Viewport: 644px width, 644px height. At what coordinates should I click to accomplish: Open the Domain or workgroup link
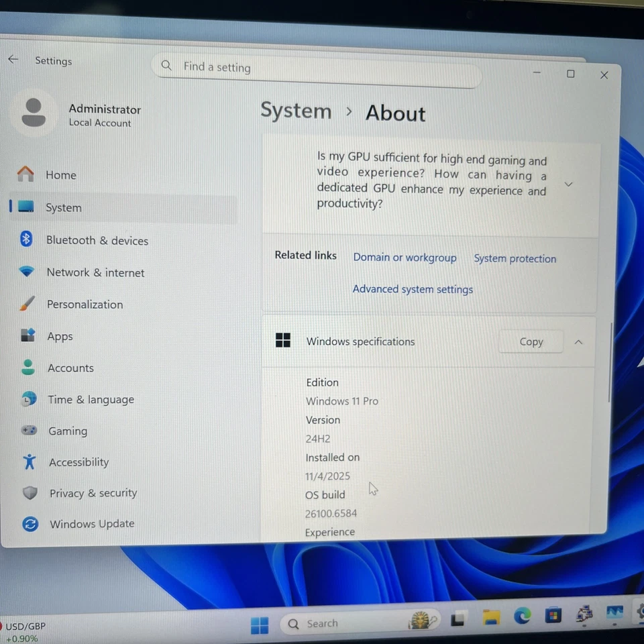click(405, 257)
